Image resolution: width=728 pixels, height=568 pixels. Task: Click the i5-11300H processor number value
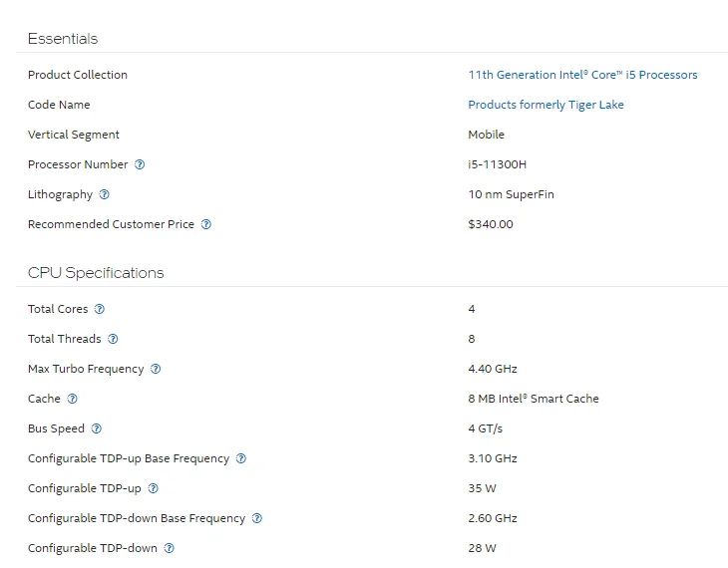[x=499, y=164]
